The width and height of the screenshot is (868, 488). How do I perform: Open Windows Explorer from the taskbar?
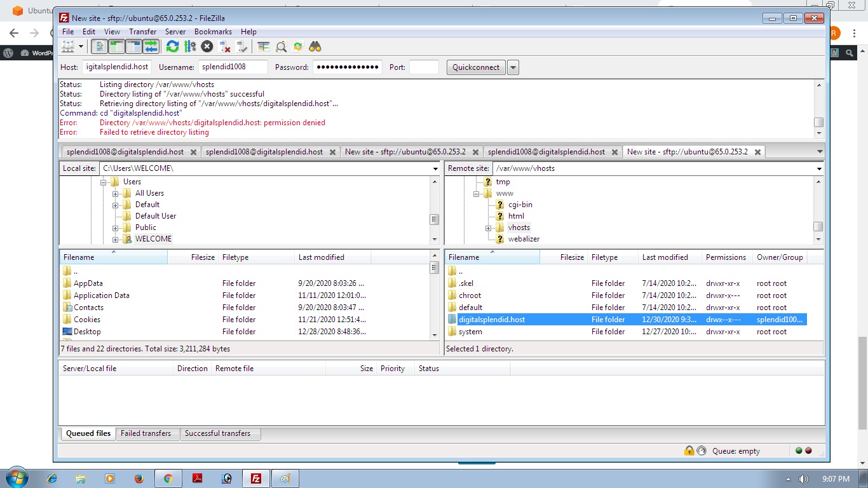point(81,478)
